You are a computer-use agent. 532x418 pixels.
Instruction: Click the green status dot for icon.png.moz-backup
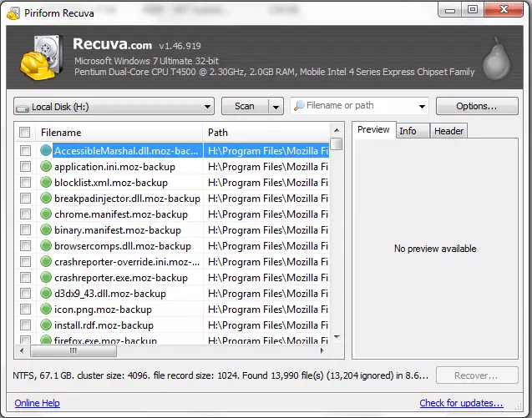point(46,309)
